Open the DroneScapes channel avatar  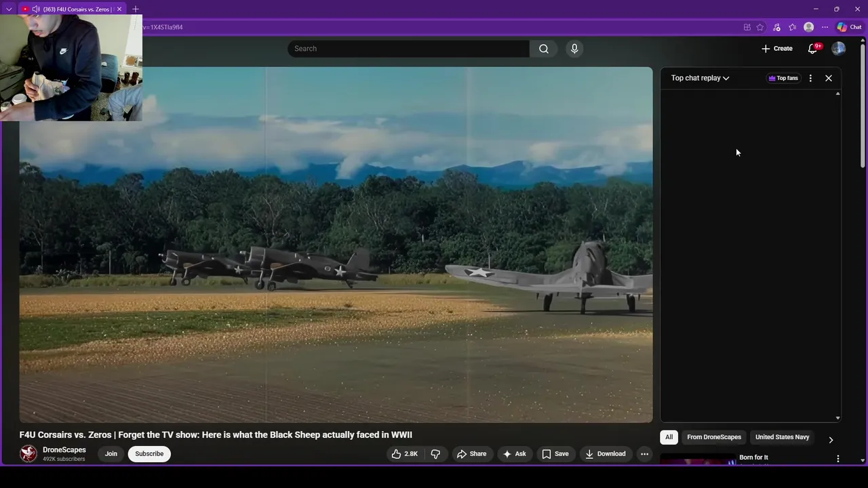[x=28, y=453]
